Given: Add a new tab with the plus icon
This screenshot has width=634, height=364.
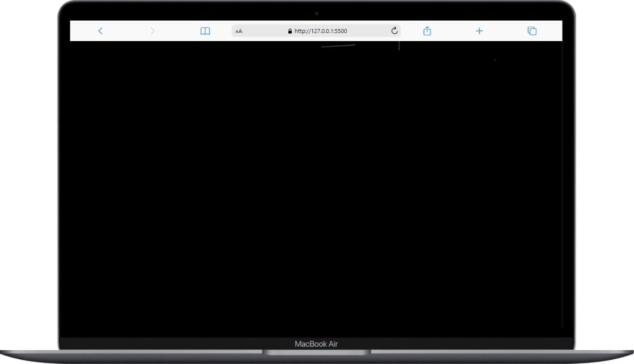Looking at the screenshot, I should pyautogui.click(x=479, y=31).
